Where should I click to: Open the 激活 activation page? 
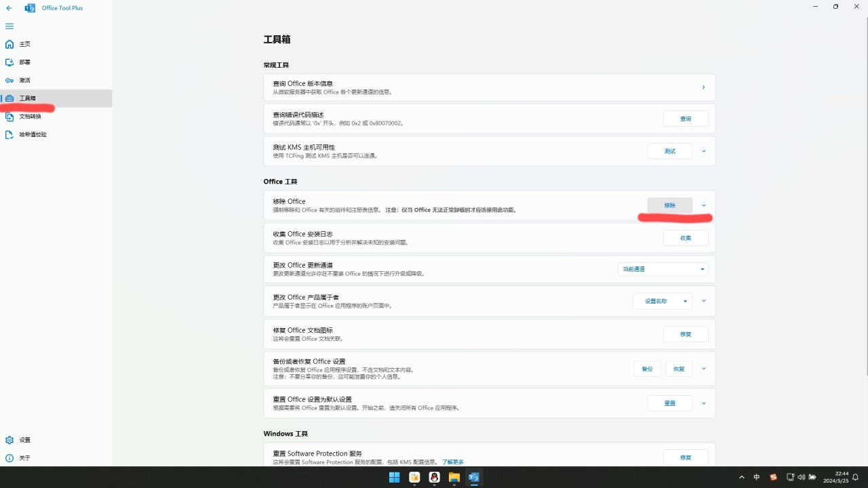click(x=56, y=80)
